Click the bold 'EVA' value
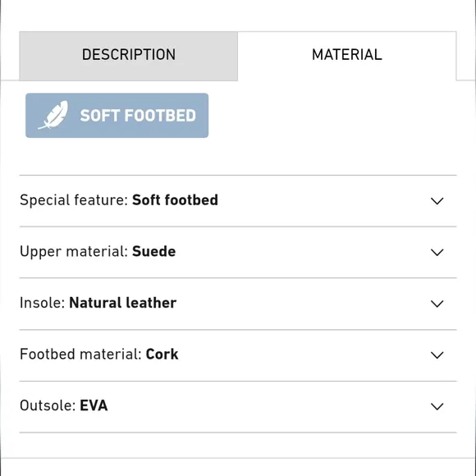 [94, 405]
